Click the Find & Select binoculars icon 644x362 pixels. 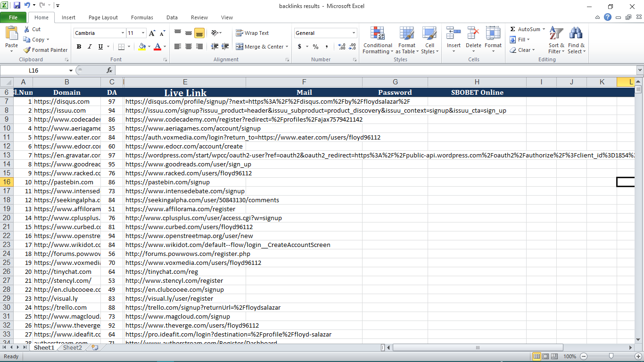[576, 40]
